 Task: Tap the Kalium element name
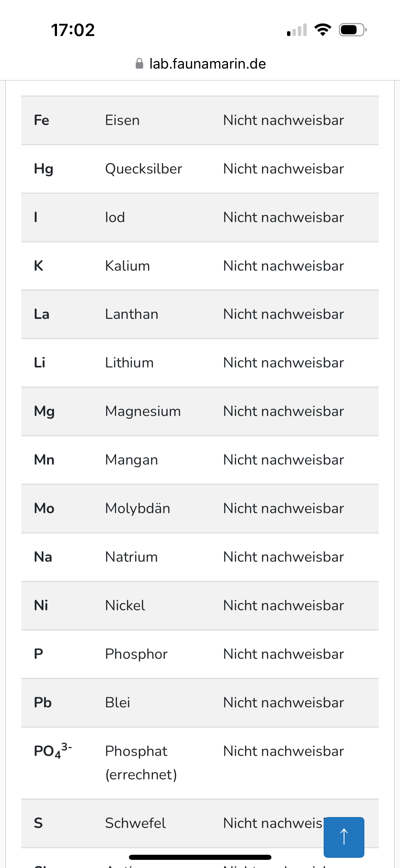[x=127, y=266]
